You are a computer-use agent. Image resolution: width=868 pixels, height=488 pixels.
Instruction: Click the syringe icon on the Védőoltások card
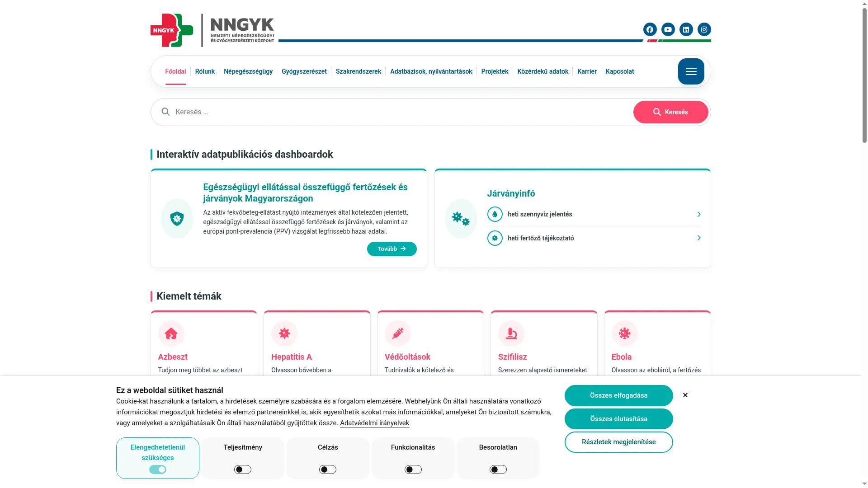(398, 333)
